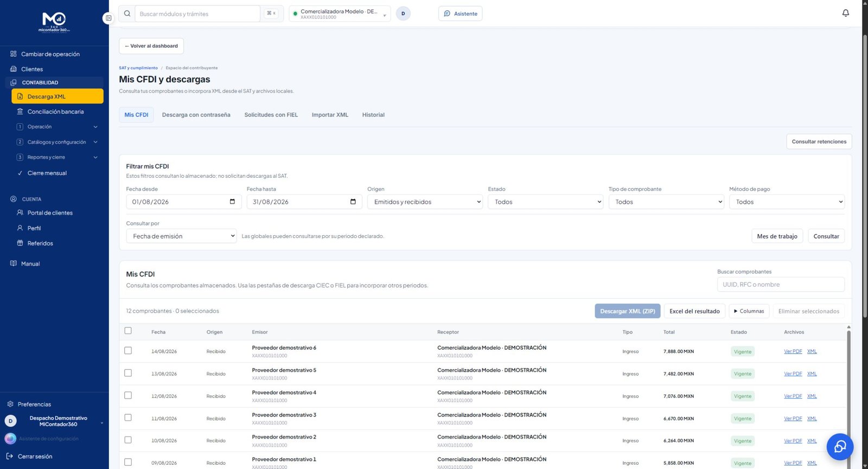The image size is (868, 469).
Task: Click the Asistente de configuración orb icon
Action: click(10, 439)
